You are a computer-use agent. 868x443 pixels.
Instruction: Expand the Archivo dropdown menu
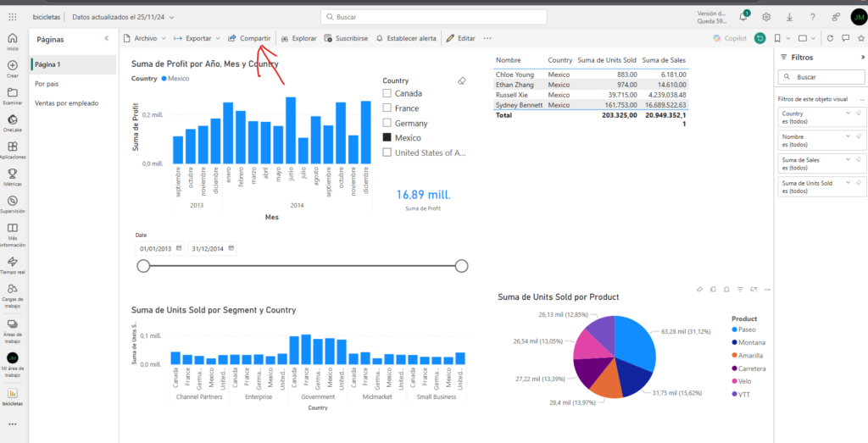coord(143,38)
